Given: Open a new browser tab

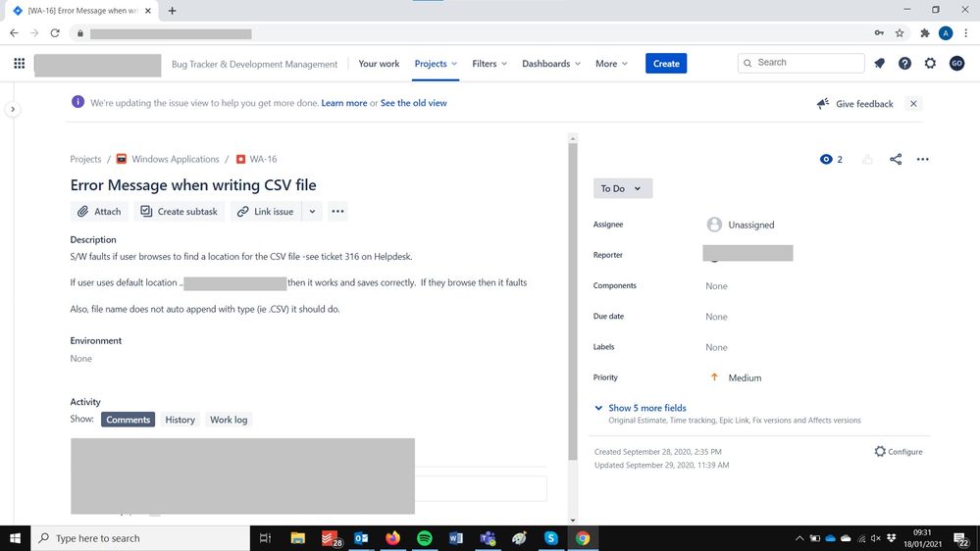Looking at the screenshot, I should click(172, 11).
